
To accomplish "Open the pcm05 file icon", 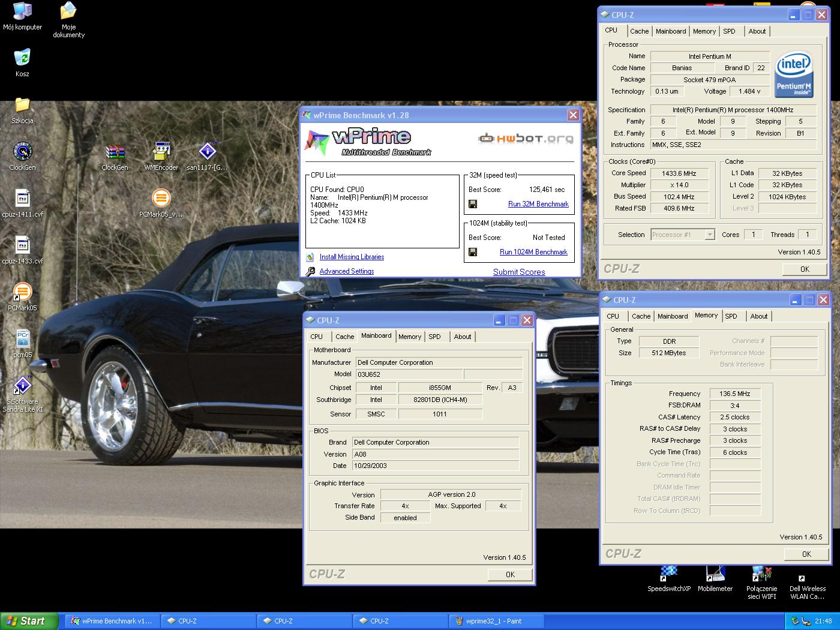I will point(22,338).
